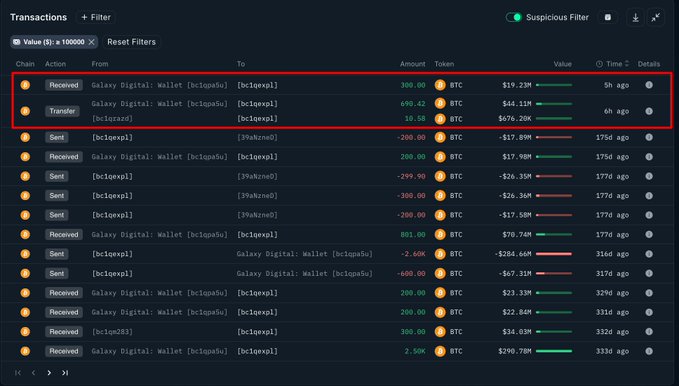This screenshot has height=386, width=679.
Task: Click the Sent badge in the 316d ago row
Action: click(56, 254)
